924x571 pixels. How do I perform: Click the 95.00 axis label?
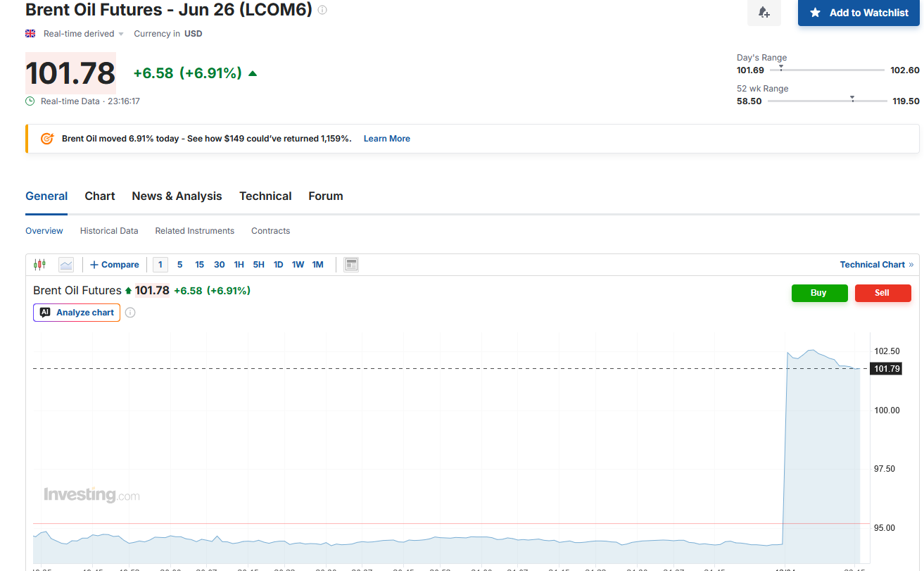[x=884, y=528]
